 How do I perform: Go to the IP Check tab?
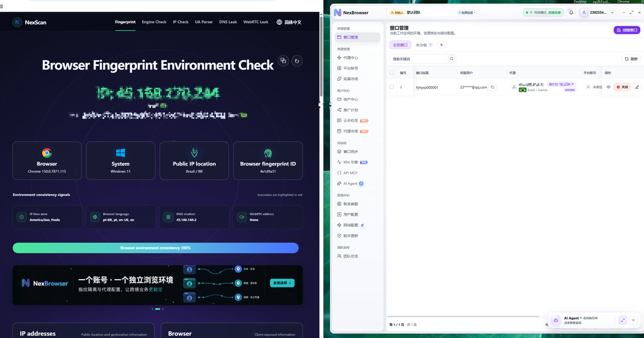click(180, 22)
